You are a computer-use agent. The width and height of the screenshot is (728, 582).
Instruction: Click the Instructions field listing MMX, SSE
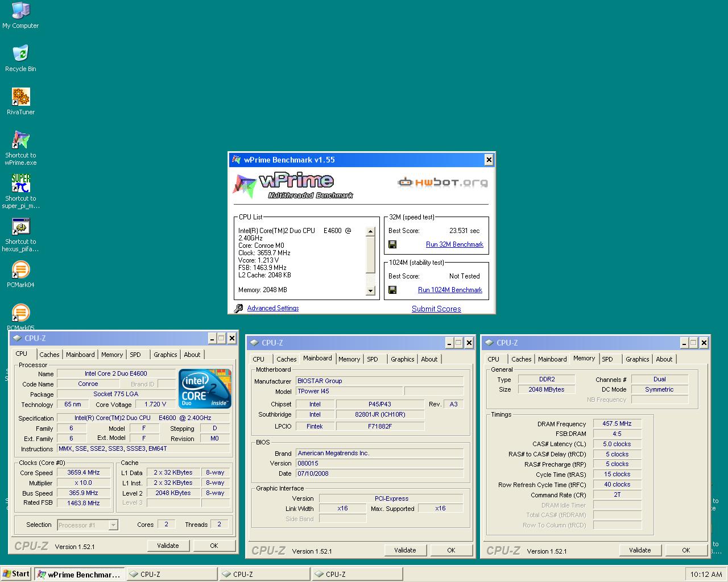[x=144, y=449]
